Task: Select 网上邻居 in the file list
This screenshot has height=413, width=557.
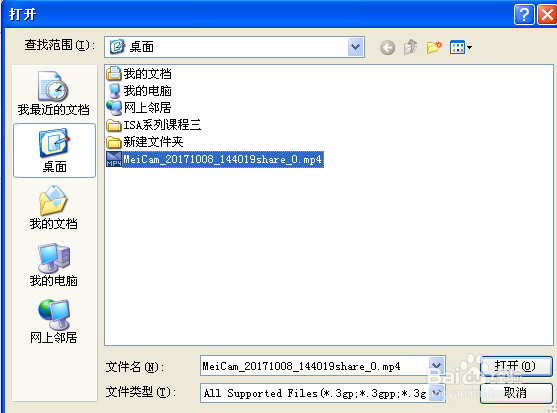Action: coord(139,108)
